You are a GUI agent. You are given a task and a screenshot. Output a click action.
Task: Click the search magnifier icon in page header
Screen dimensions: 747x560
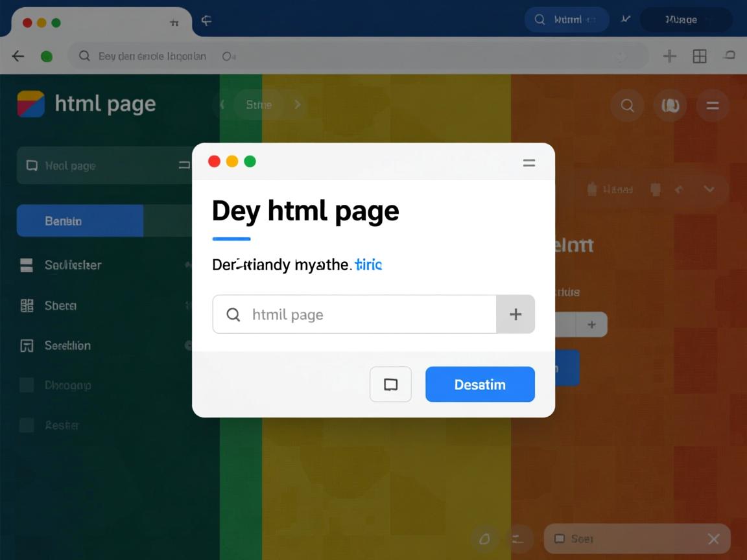(627, 105)
